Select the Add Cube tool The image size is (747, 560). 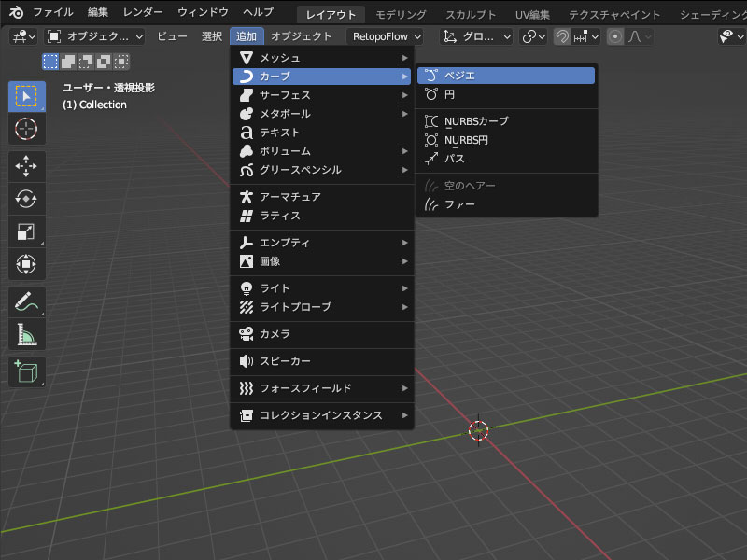27,371
